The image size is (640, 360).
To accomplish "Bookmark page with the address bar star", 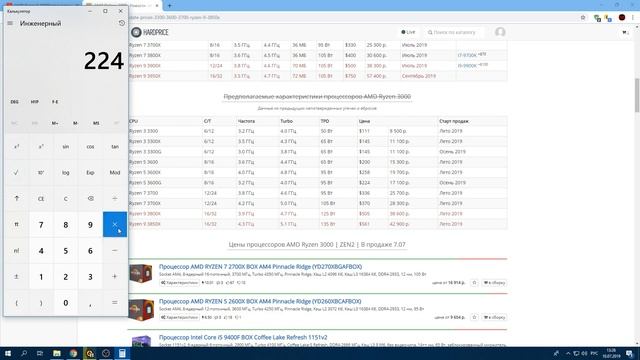I will pyautogui.click(x=583, y=18).
